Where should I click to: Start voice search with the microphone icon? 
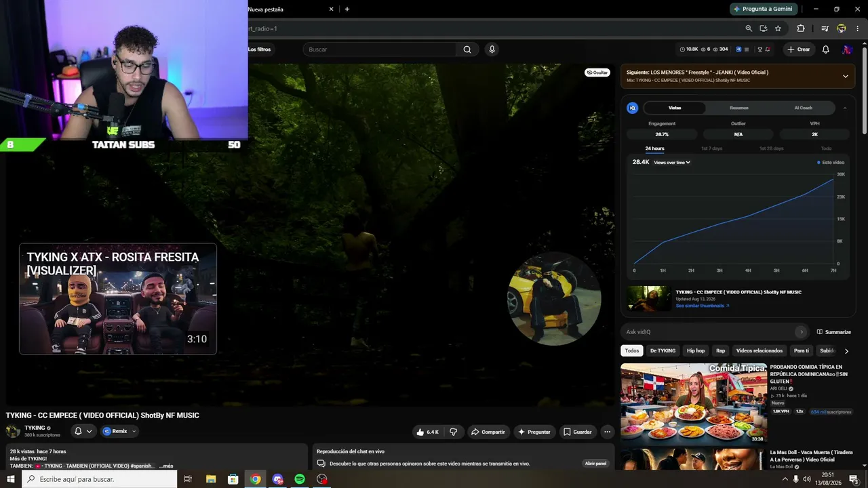pos(492,49)
